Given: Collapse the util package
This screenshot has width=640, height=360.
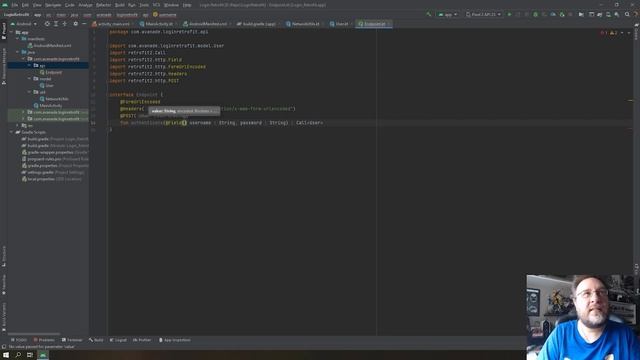Looking at the screenshot, I should [29, 92].
